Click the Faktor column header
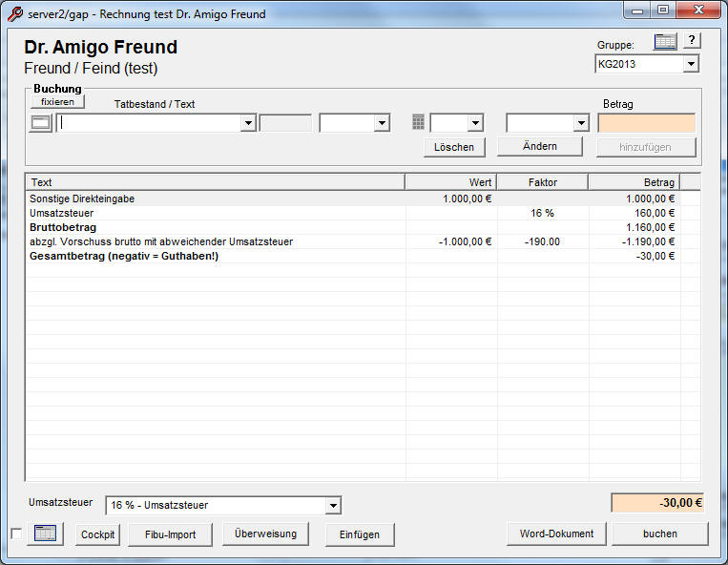Image resolution: width=728 pixels, height=565 pixels. click(x=542, y=181)
